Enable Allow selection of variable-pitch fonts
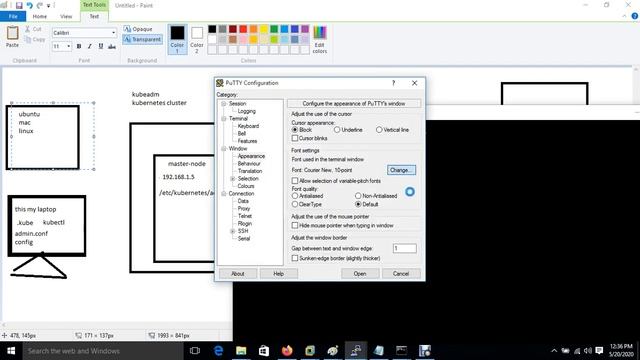The height and width of the screenshot is (360, 640). 295,180
